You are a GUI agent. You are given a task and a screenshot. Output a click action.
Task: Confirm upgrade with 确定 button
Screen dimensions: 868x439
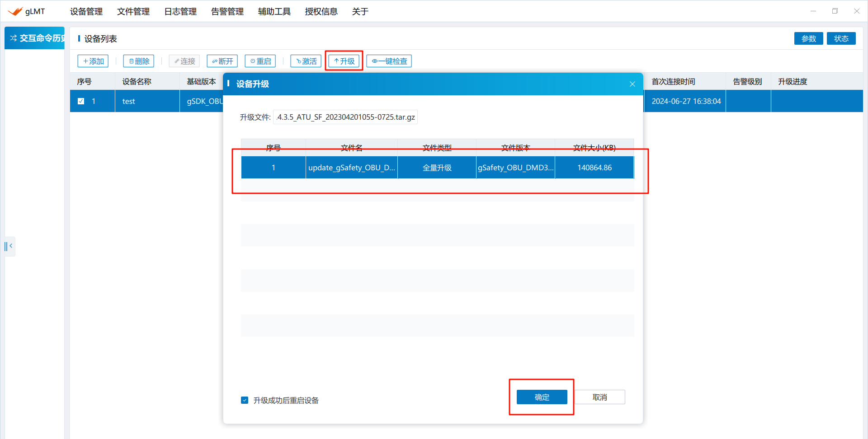pyautogui.click(x=542, y=397)
